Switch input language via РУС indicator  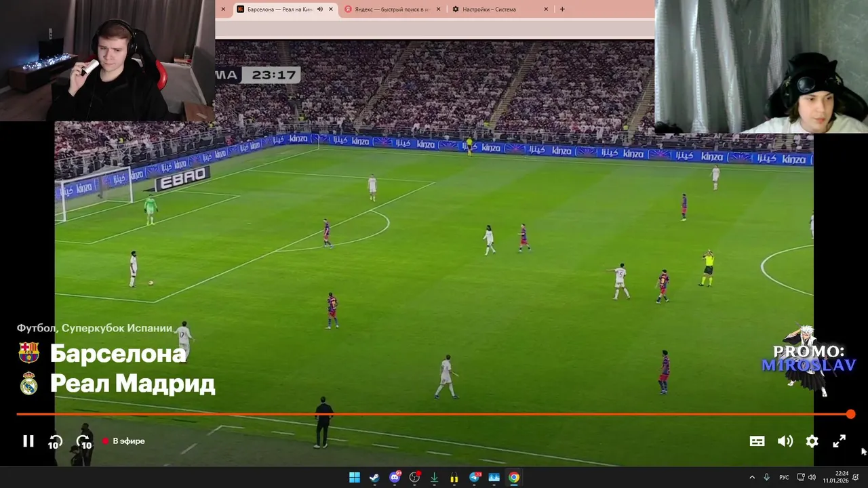tap(784, 477)
